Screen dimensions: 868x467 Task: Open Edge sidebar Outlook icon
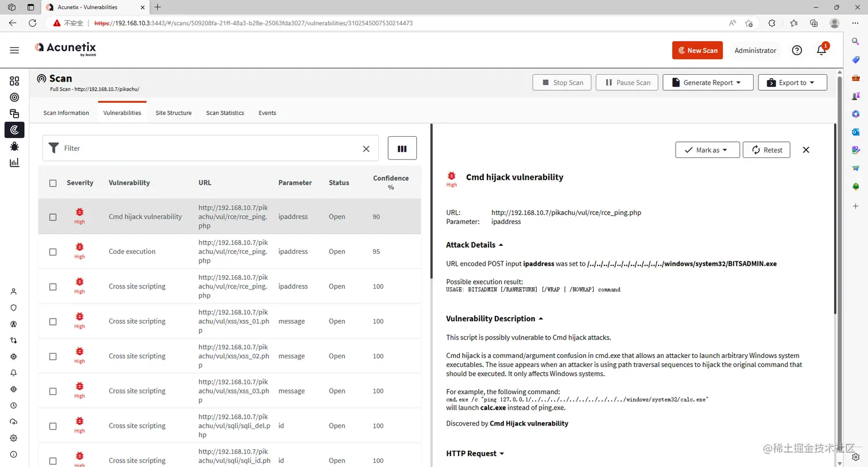[x=855, y=132]
